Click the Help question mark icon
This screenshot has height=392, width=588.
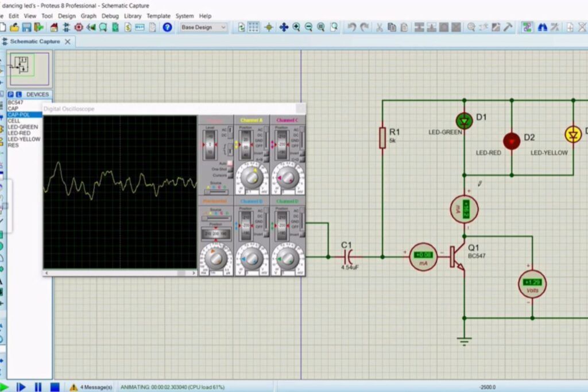(x=167, y=27)
